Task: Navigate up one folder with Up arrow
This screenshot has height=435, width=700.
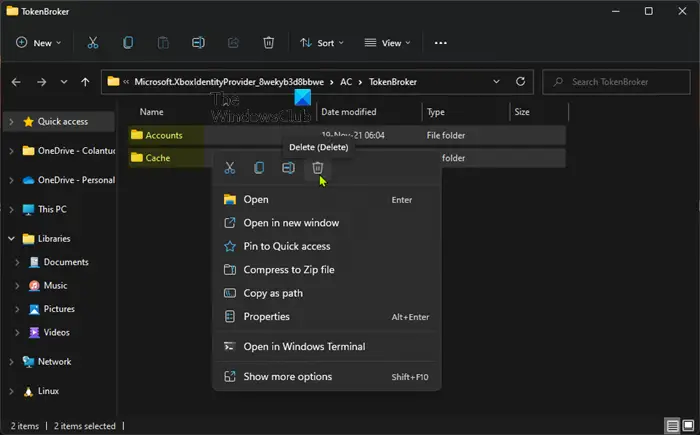Action: (85, 81)
